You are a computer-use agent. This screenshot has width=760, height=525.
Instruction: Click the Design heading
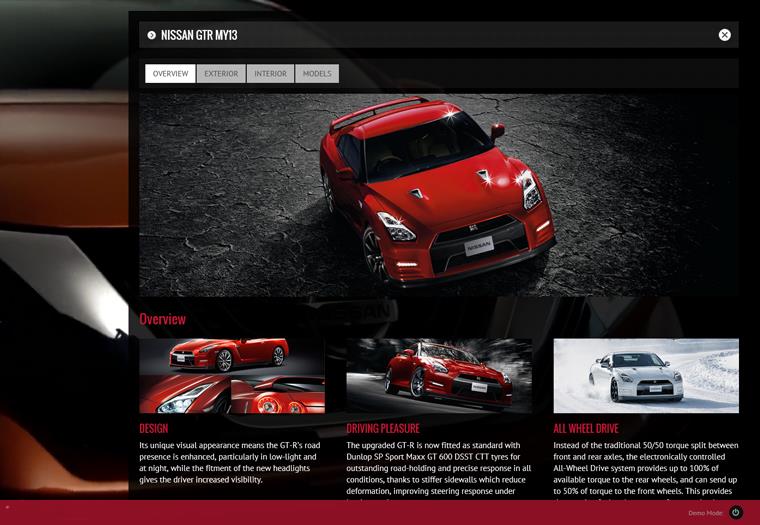[x=154, y=429]
